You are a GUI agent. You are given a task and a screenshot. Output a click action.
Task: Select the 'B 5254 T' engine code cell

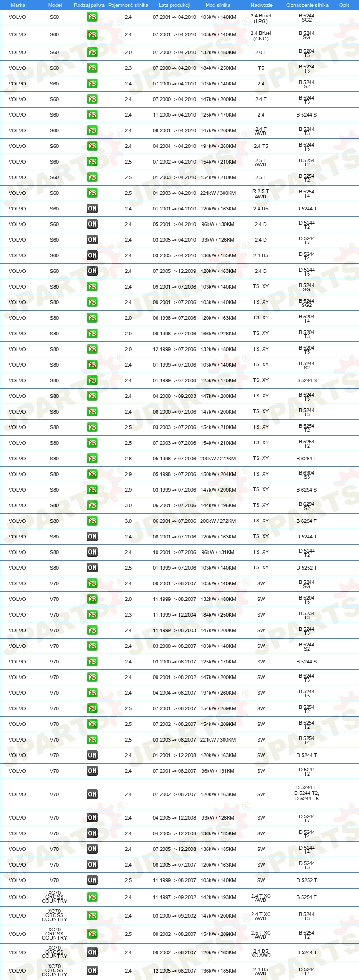pyautogui.click(x=307, y=897)
